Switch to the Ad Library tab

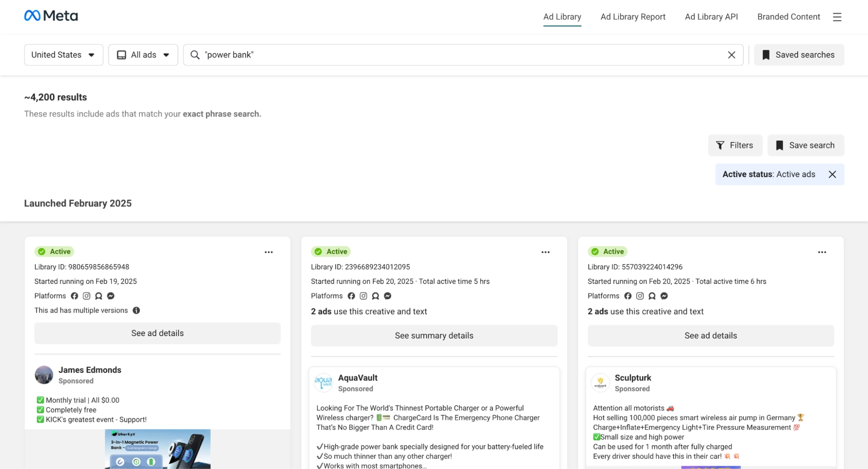click(562, 17)
